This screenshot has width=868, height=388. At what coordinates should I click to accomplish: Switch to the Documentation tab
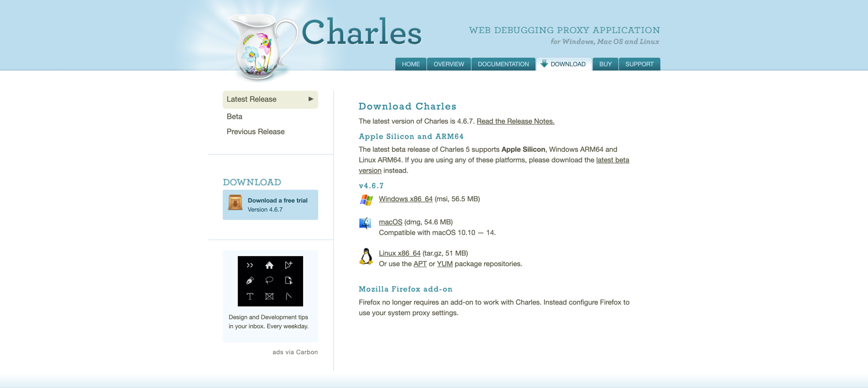point(503,64)
